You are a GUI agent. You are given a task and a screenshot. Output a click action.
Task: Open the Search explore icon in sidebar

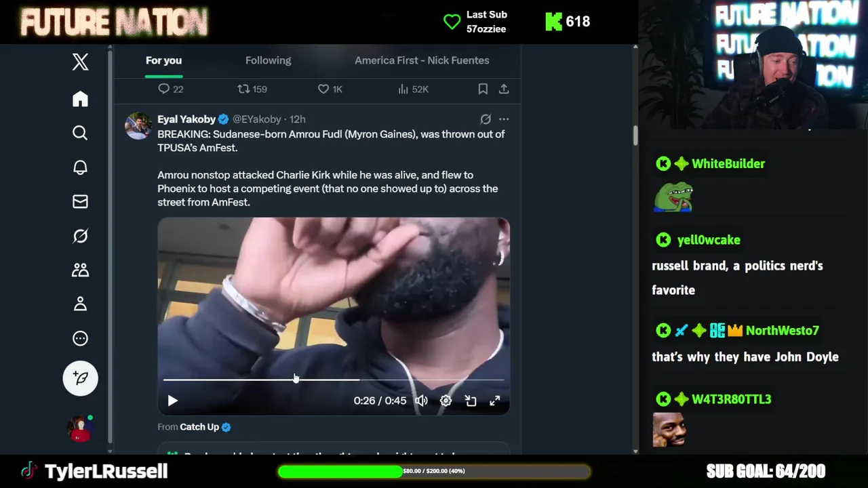click(x=80, y=133)
